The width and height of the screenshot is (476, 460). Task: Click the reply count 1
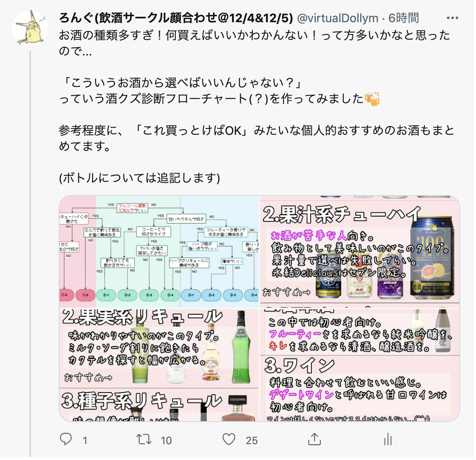(x=84, y=440)
